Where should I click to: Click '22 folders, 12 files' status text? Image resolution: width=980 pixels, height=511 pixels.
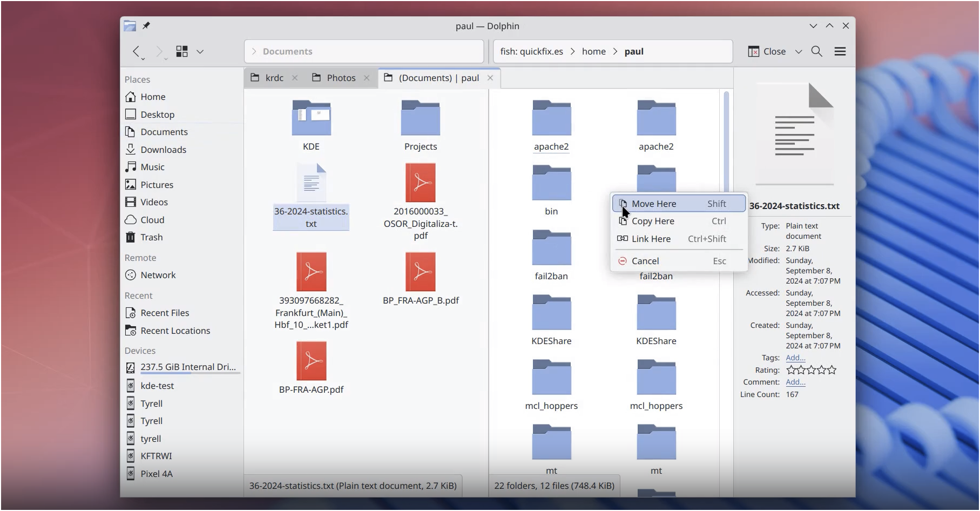point(555,486)
